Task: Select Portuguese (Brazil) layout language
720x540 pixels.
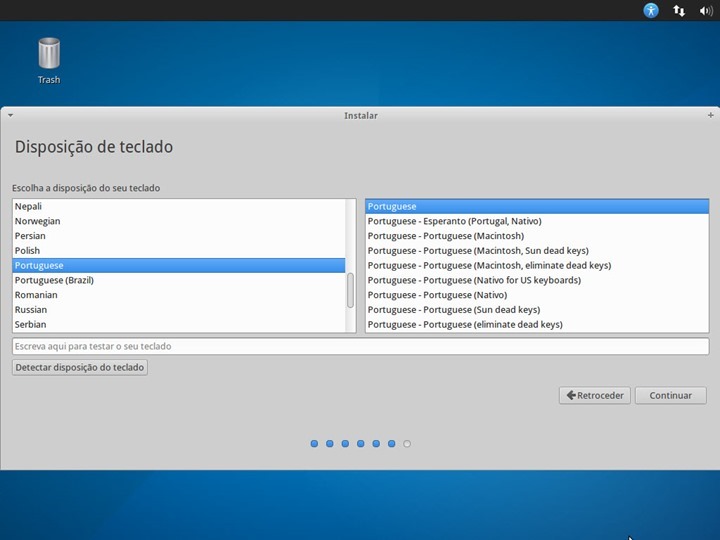Action: [179, 280]
